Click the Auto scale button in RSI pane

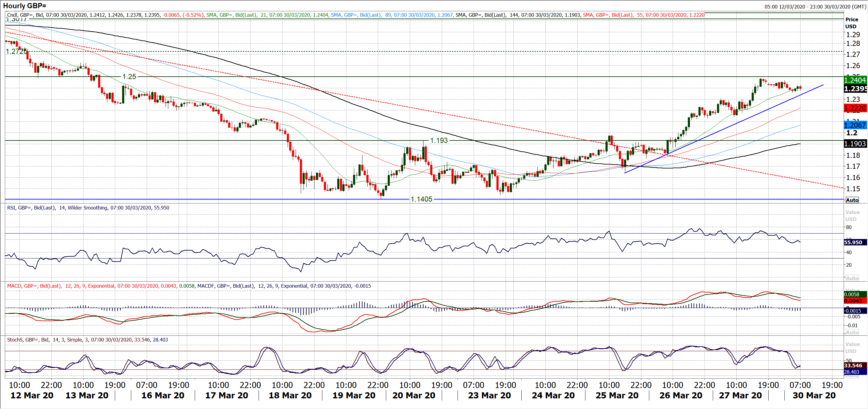(852, 278)
